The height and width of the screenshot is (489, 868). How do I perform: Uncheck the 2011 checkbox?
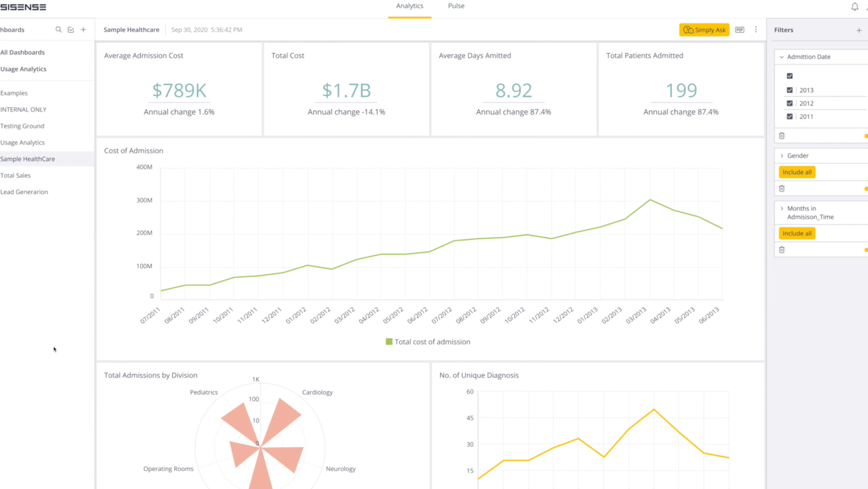coord(790,116)
